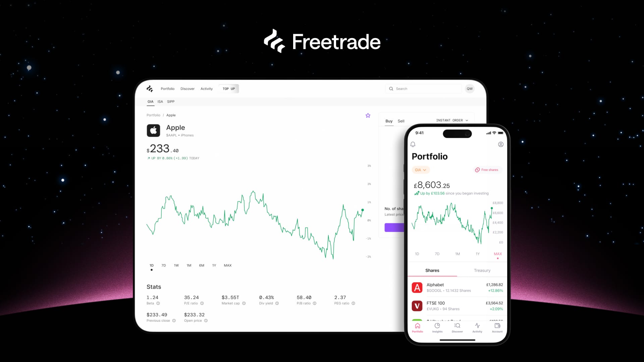This screenshot has height=362, width=644.
Task: Click the Account nav icon
Action: tap(497, 327)
